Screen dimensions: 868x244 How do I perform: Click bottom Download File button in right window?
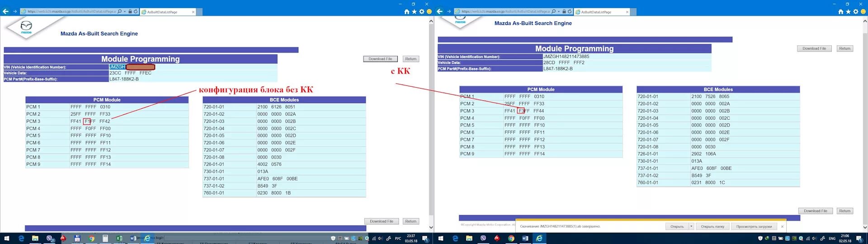pos(816,211)
